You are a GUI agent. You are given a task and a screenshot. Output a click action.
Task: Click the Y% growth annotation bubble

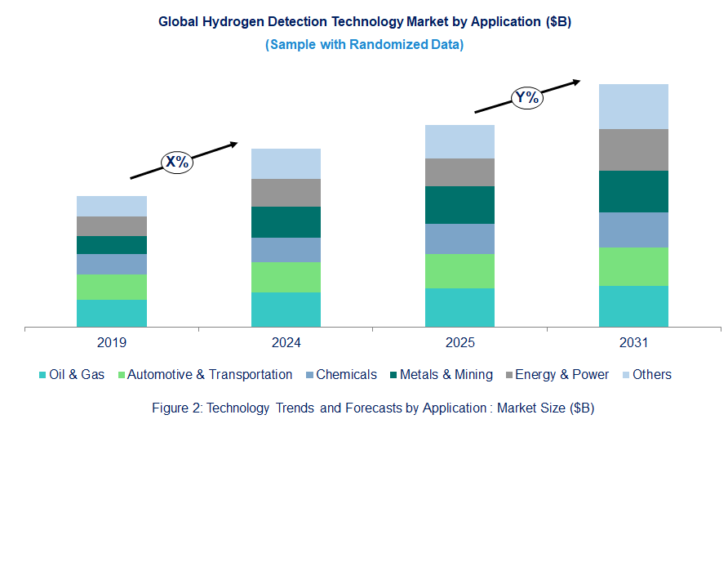coord(527,96)
